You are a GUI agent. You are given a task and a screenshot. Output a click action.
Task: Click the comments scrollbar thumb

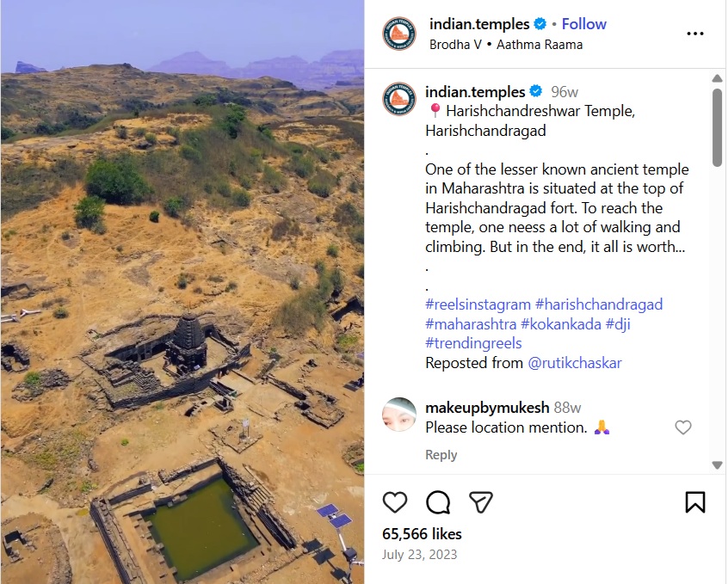point(718,127)
